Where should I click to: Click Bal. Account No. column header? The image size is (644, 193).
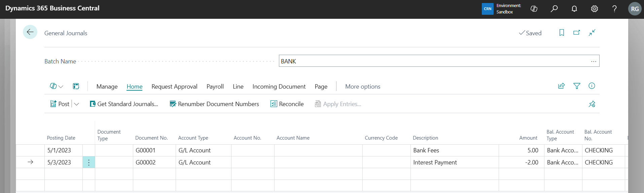[598, 135]
